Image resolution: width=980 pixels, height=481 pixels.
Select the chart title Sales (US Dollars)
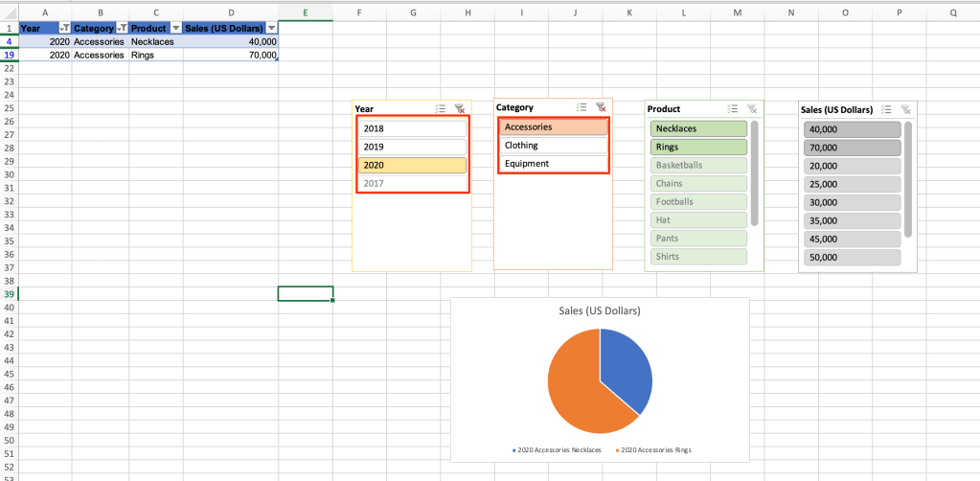point(600,310)
